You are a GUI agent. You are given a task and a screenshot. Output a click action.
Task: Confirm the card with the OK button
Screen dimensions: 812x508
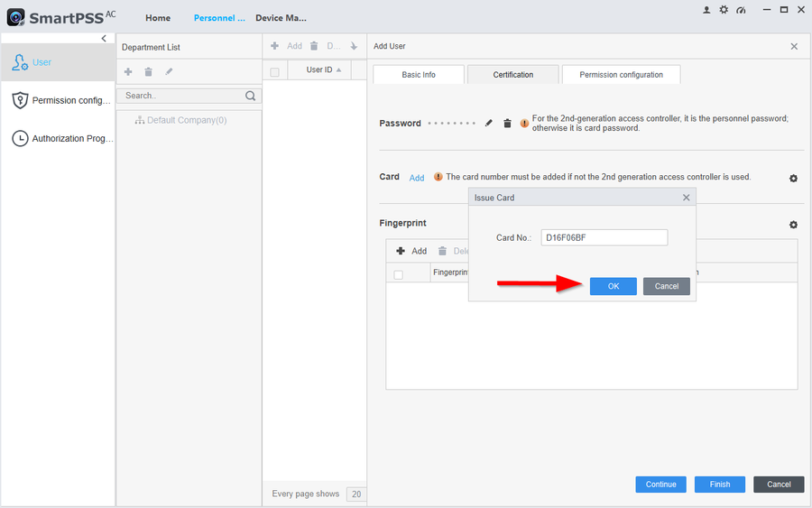click(614, 286)
